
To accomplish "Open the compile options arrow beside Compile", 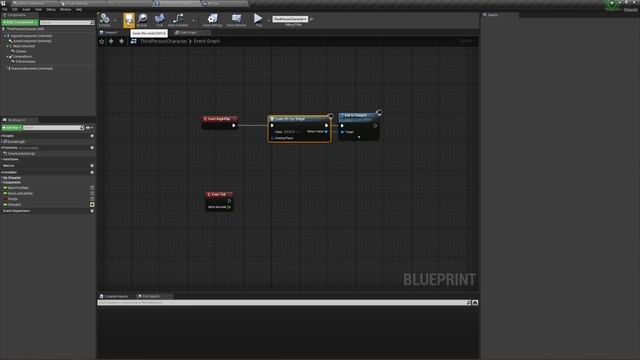I will [x=115, y=20].
